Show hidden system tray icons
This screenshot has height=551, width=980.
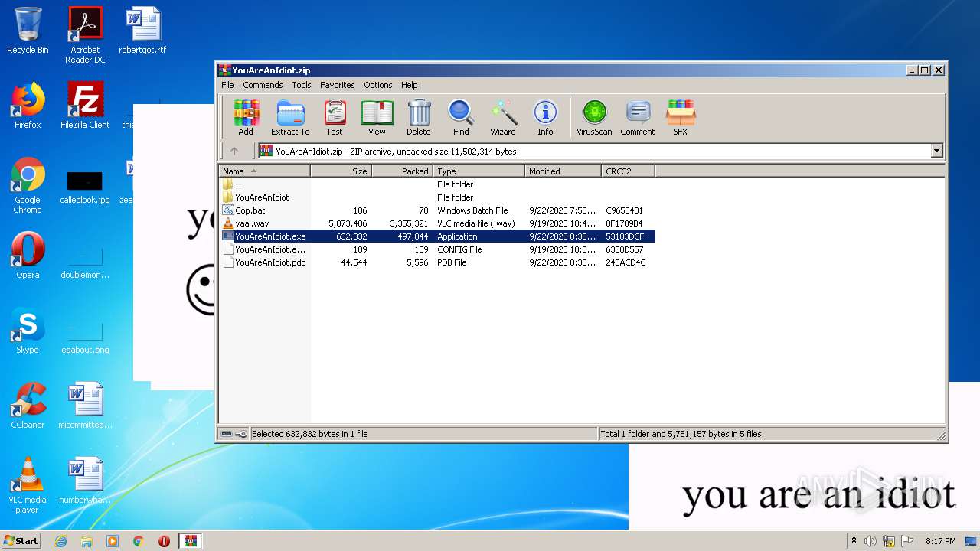tap(854, 540)
